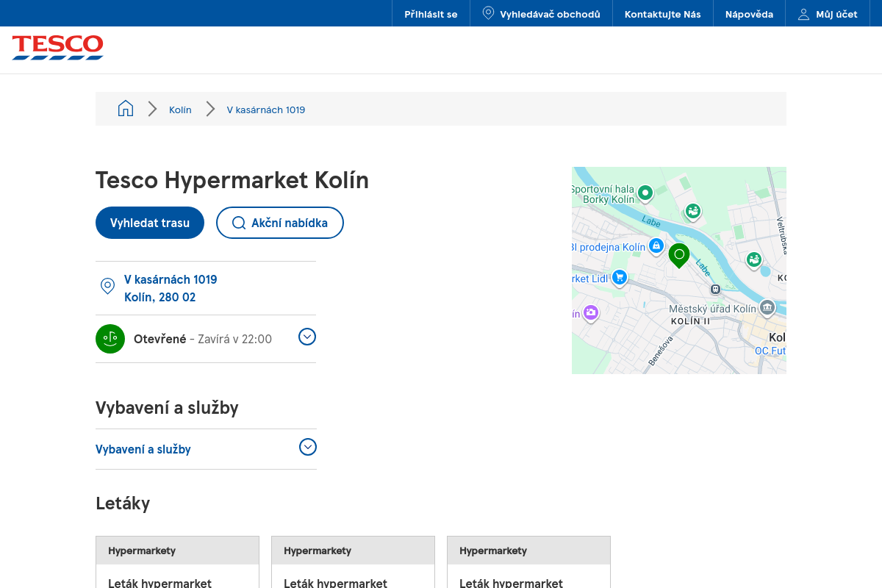Click the train station marker on map

coord(715,289)
